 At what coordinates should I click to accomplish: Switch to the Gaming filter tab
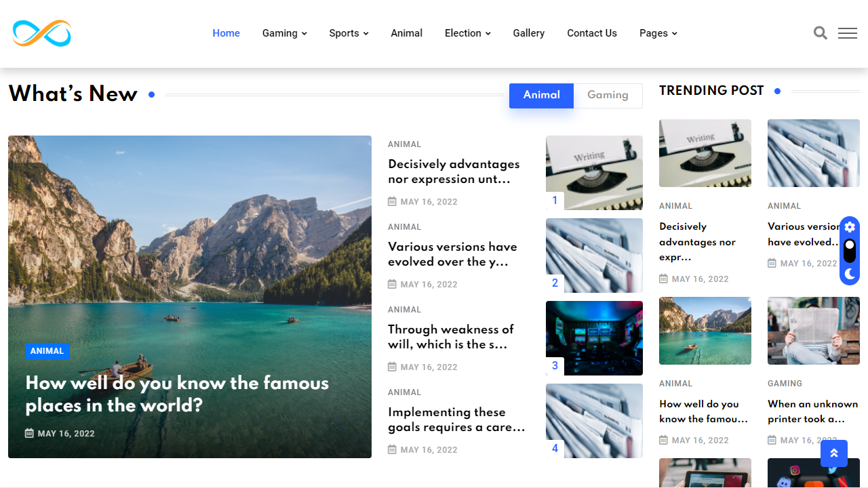[608, 95]
